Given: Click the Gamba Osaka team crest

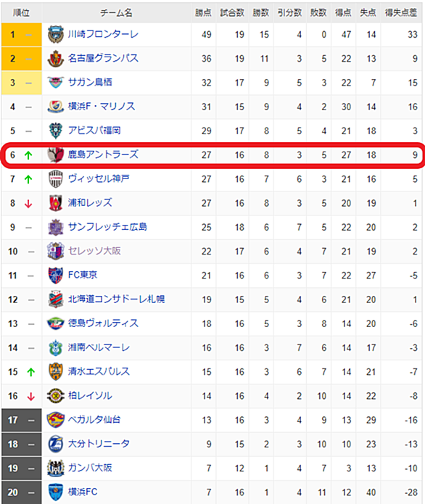Looking at the screenshot, I should [x=55, y=468].
